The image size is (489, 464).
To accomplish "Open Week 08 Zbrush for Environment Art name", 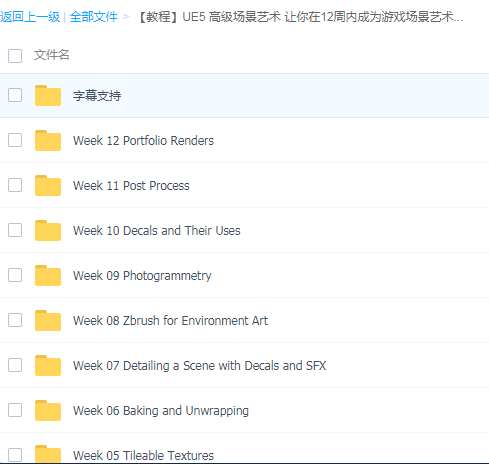I will [170, 321].
